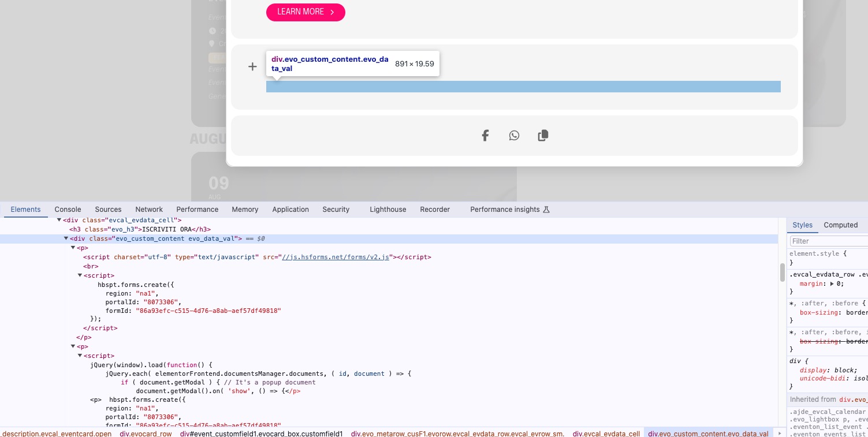Click display: block declaration
868x437 pixels.
tap(829, 370)
